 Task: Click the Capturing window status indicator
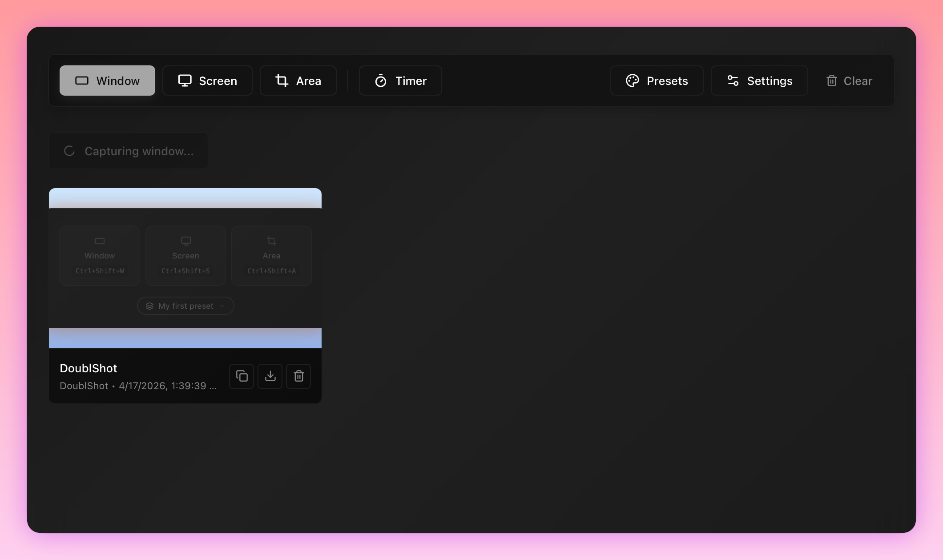pyautogui.click(x=128, y=151)
